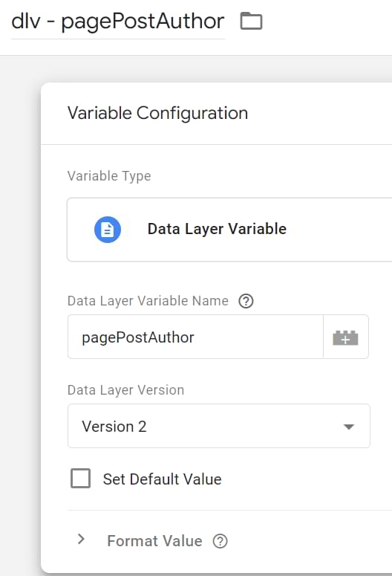
Task: Open the Data Layer Version dropdown
Action: pos(219,426)
